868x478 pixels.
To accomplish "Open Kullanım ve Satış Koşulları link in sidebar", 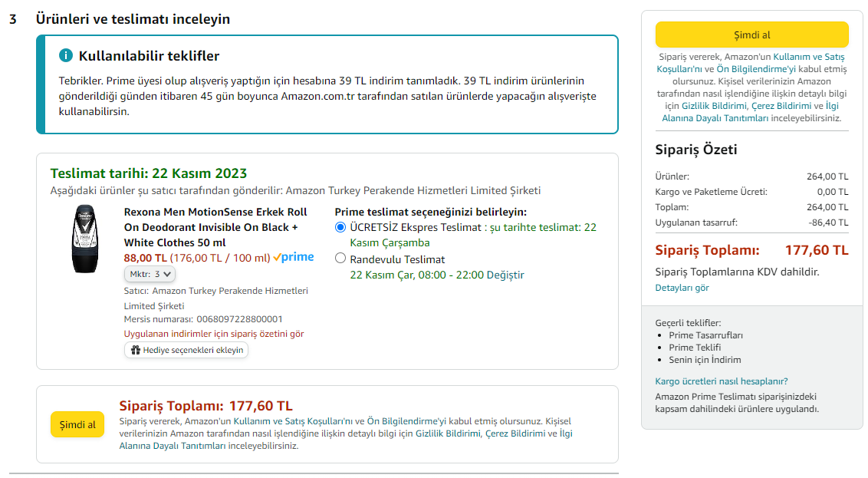I will point(807,57).
